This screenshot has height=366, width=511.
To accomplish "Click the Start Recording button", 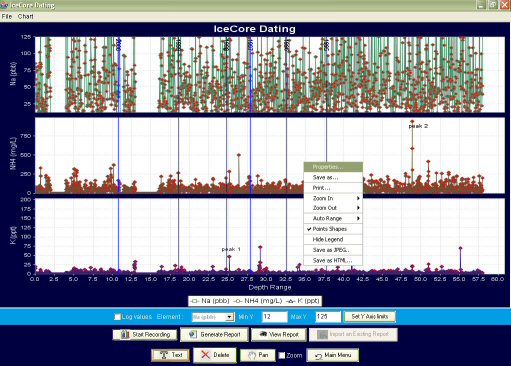I will click(x=145, y=334).
